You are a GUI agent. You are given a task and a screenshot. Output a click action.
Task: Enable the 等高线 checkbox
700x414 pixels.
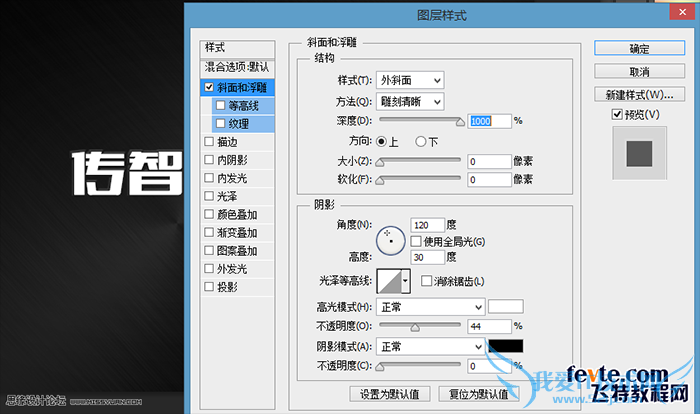(221, 105)
